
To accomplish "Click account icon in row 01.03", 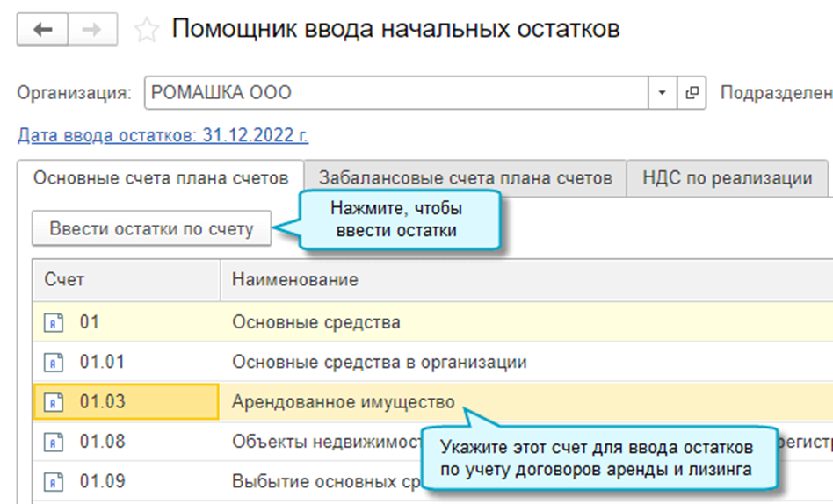I will pyautogui.click(x=54, y=402).
